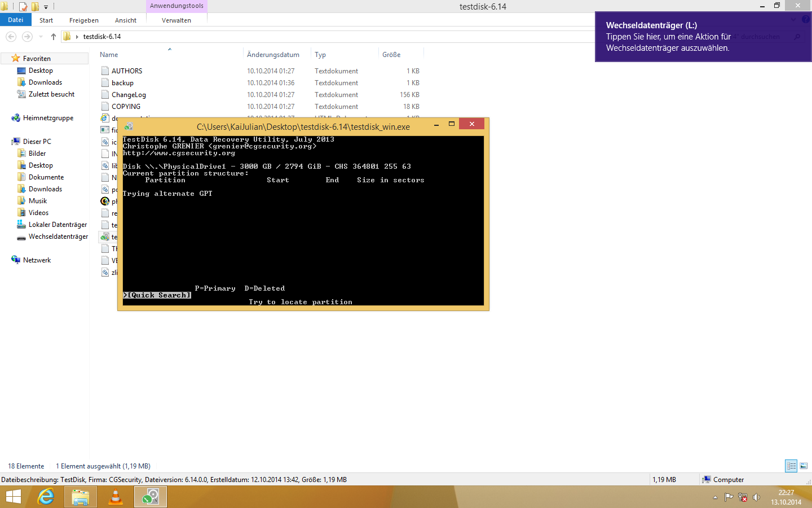Switch to the Start ribbon tab
The height and width of the screenshot is (508, 812).
(x=46, y=20)
